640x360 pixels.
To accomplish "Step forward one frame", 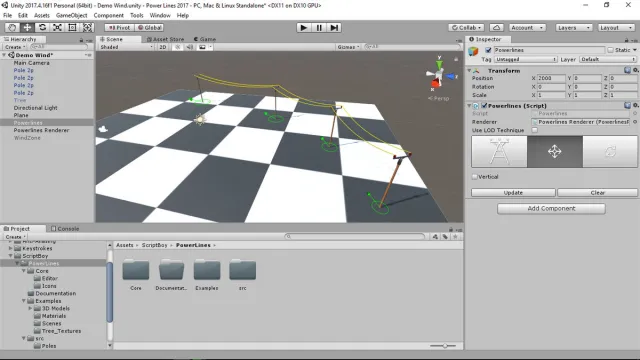I will point(334,27).
